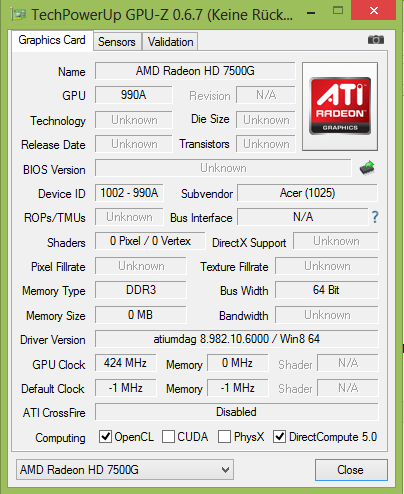Close window with the red X button
Viewport: 404px width, 494px height.
click(373, 10)
